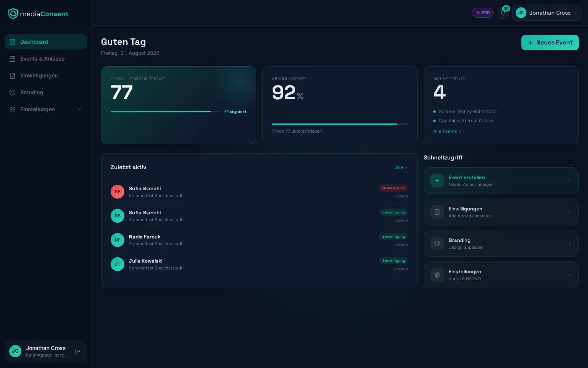The width and height of the screenshot is (588, 368).
Task: Click the Einwilligungen gesamt progress bar
Action: pyautogui.click(x=165, y=112)
